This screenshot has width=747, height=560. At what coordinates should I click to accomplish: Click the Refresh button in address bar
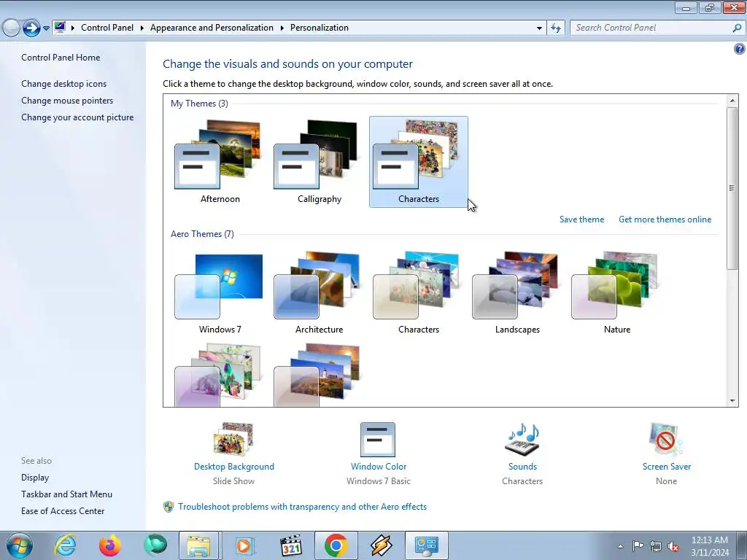(x=555, y=28)
